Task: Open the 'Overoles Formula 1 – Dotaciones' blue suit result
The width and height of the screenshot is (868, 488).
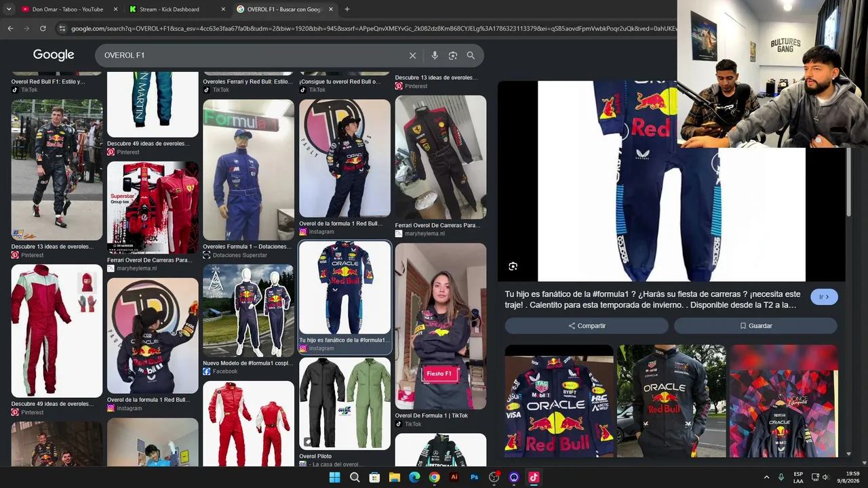Action: pyautogui.click(x=249, y=170)
